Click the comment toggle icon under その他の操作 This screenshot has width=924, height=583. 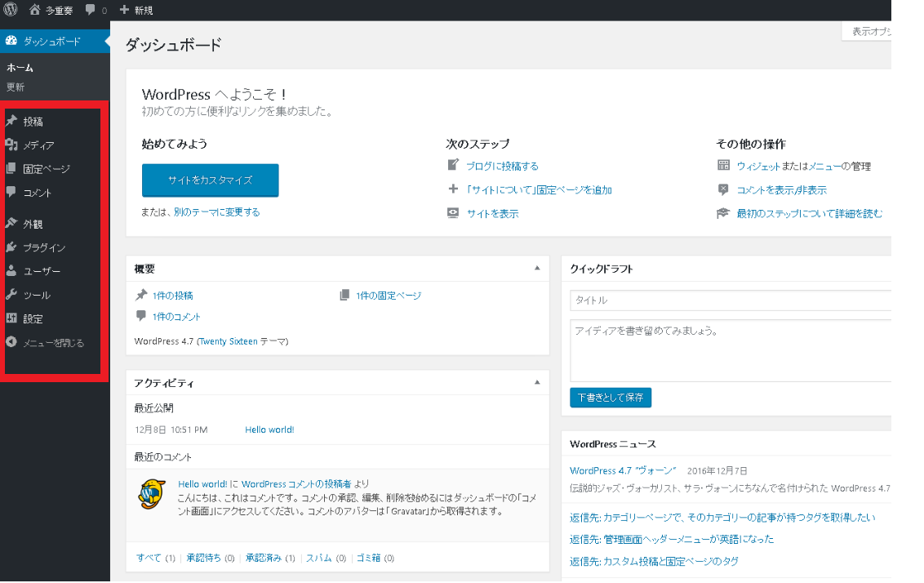tap(723, 189)
